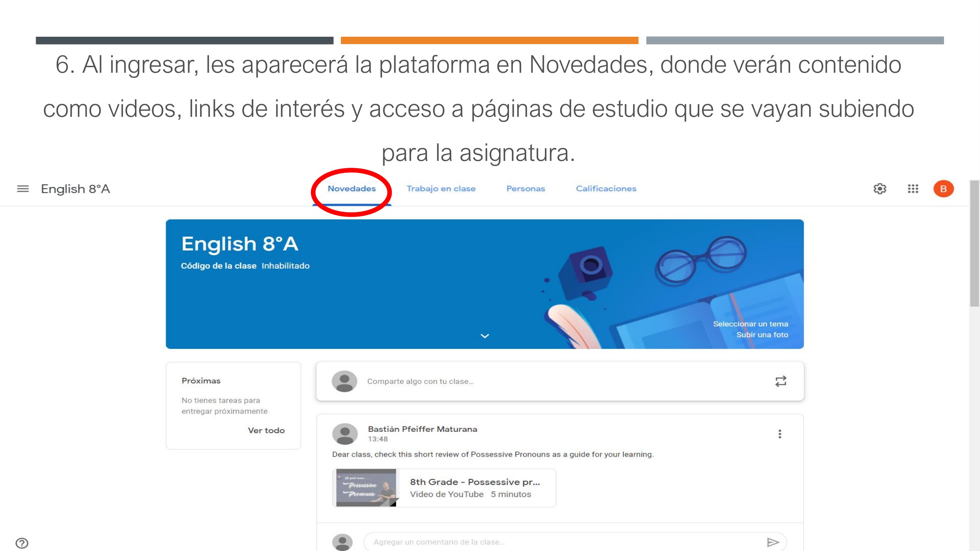Click the orange B account avatar
This screenshot has width=980, height=551.
(943, 189)
